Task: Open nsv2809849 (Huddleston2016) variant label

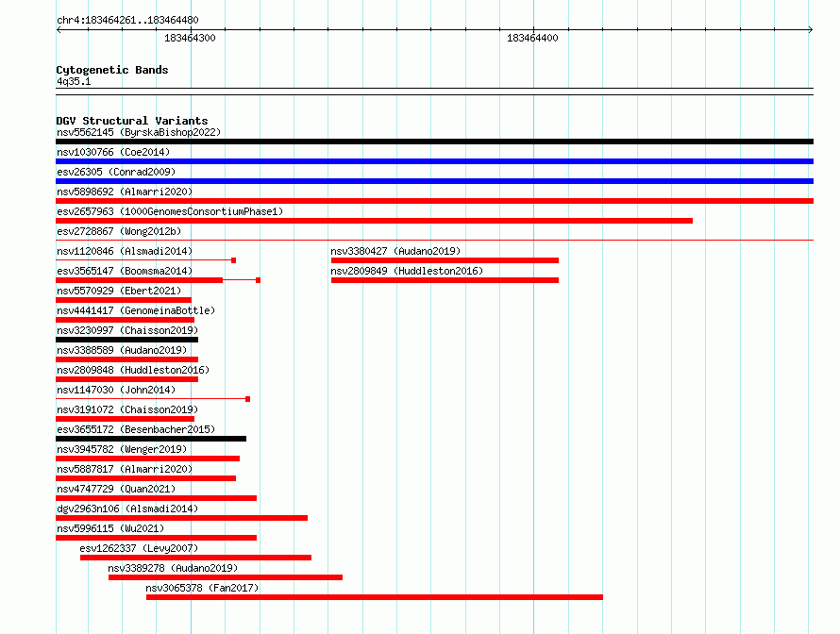Action: 407,271
